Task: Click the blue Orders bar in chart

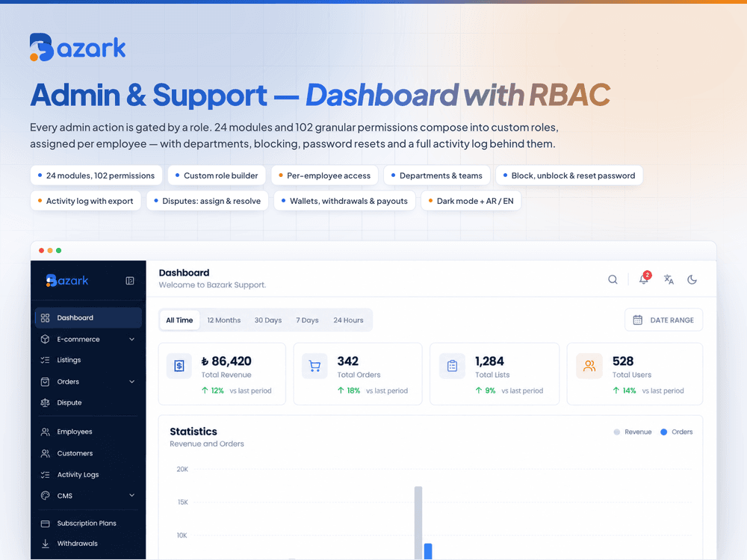Action: point(428,552)
